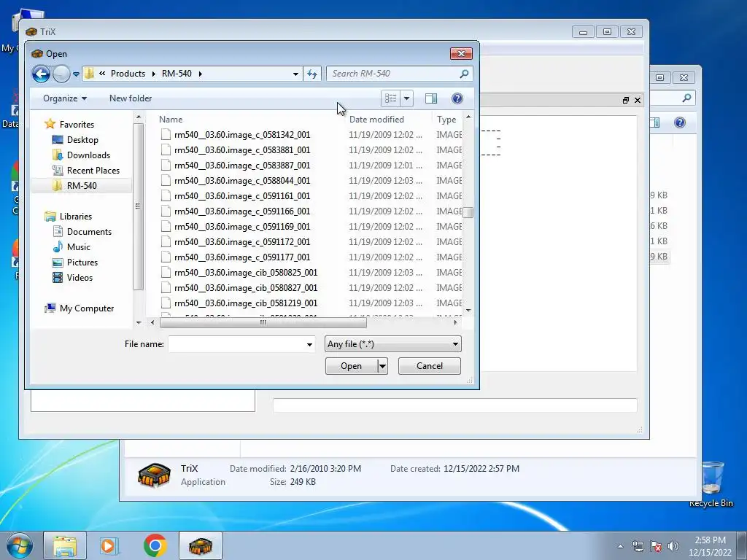Select file rm540__03.60.image_cib_0580827_001
This screenshot has height=560, width=747.
(x=246, y=287)
